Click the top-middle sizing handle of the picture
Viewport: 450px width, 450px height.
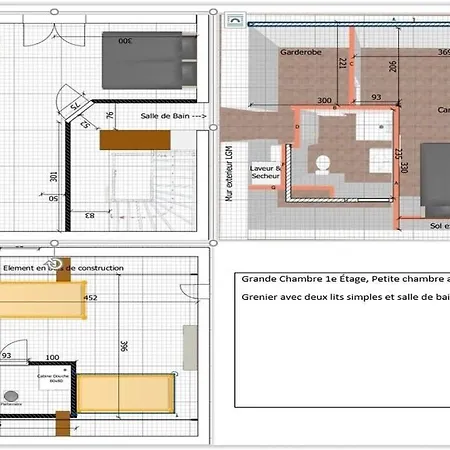(x=54, y=12)
